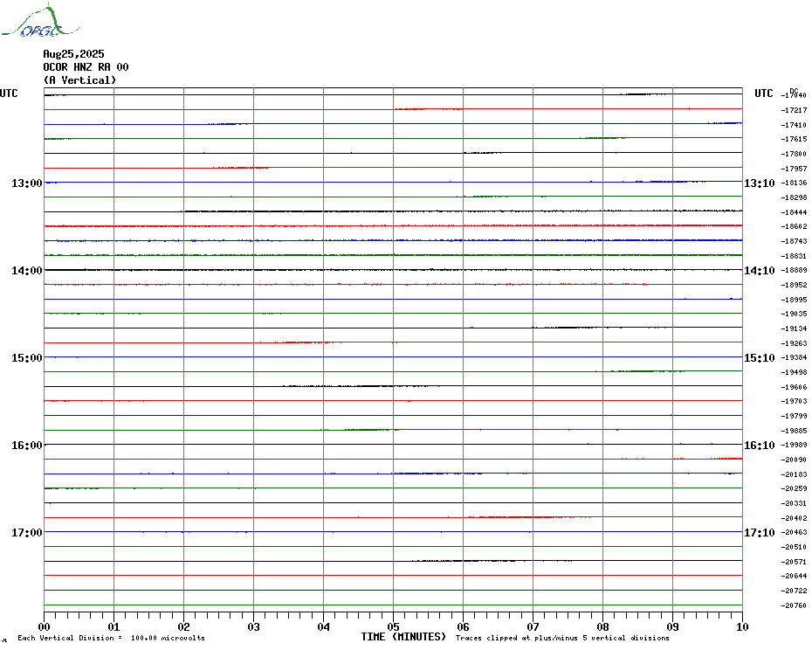
Task: Click the DC offset value -20722
Action: [794, 591]
